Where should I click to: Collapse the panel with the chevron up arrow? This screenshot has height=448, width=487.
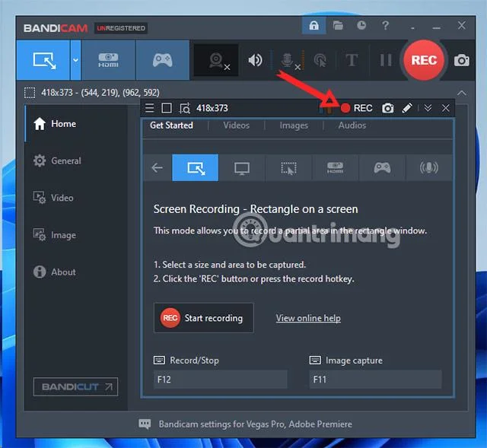click(x=462, y=93)
